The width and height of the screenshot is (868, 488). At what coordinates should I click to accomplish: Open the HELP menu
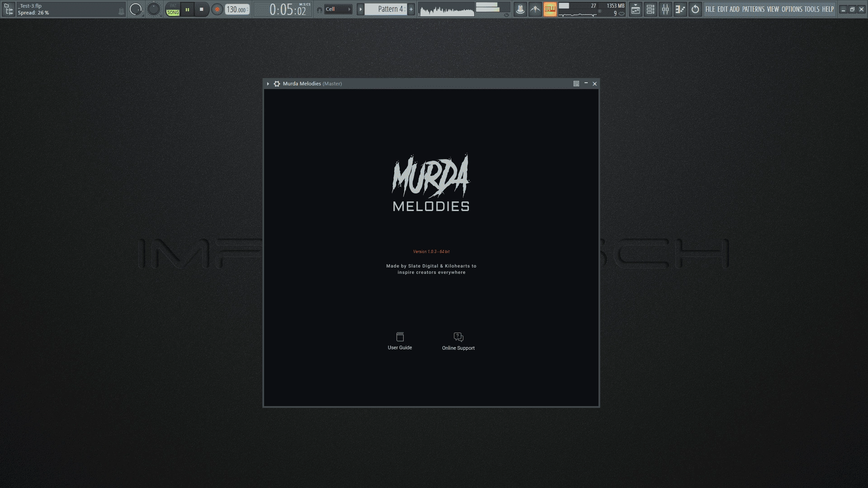pyautogui.click(x=828, y=9)
